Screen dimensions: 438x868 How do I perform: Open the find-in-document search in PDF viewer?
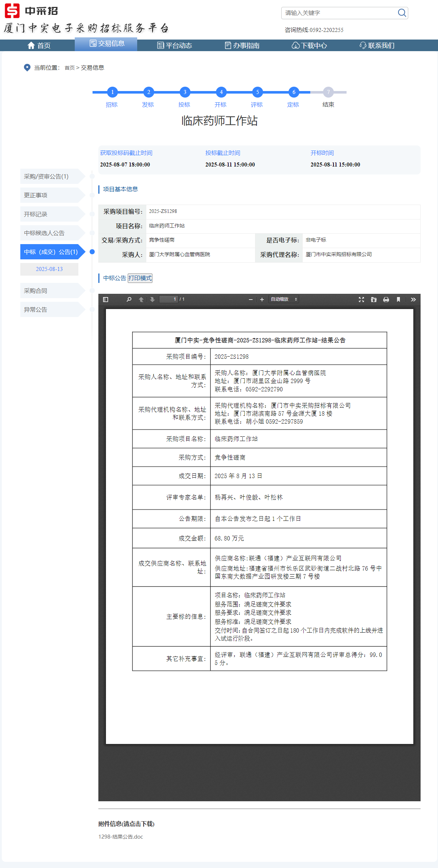129,300
